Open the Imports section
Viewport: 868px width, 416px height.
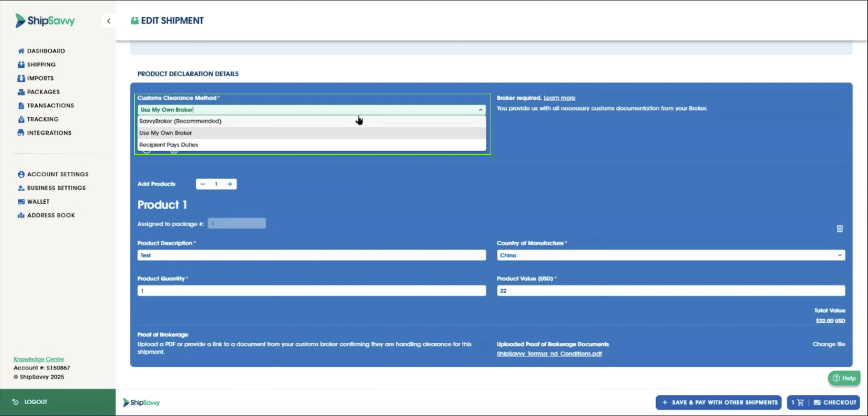coord(40,78)
